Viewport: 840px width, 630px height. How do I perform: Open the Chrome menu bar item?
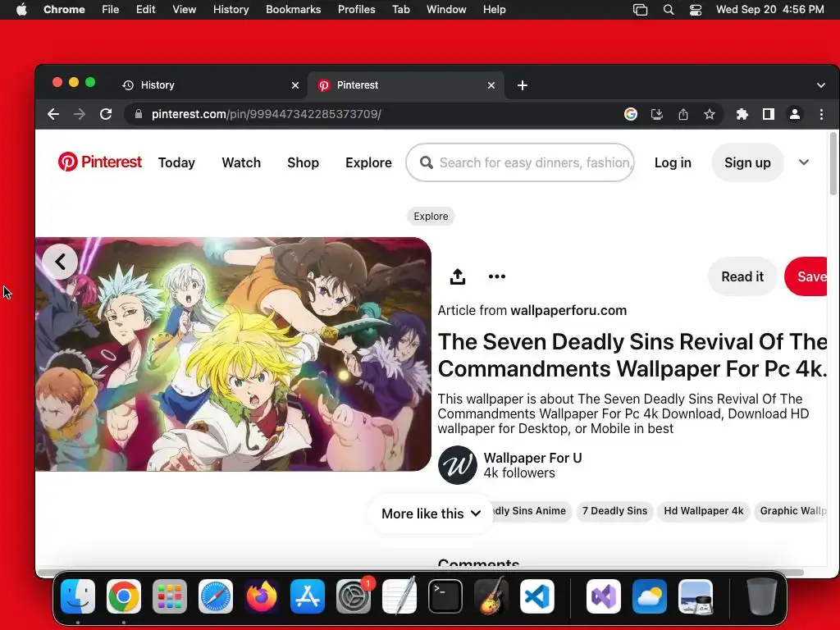point(64,10)
